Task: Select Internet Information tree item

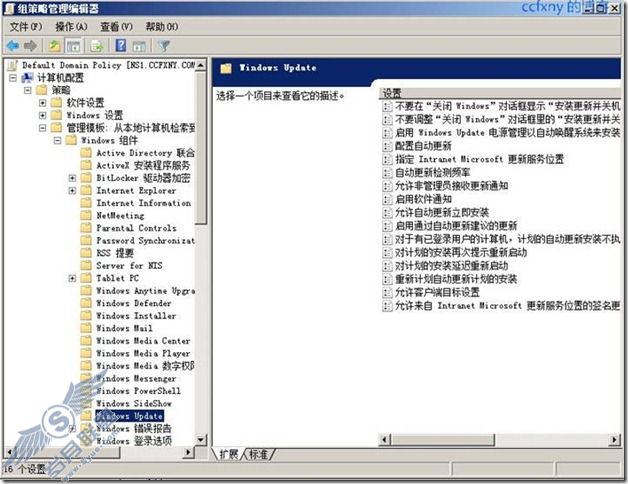Action: [x=144, y=203]
